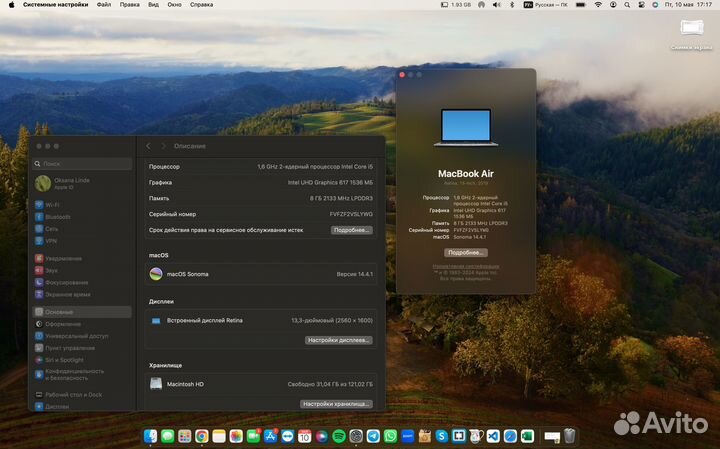Switch input source Русская – ПК
This screenshot has width=720, height=449.
546,5
